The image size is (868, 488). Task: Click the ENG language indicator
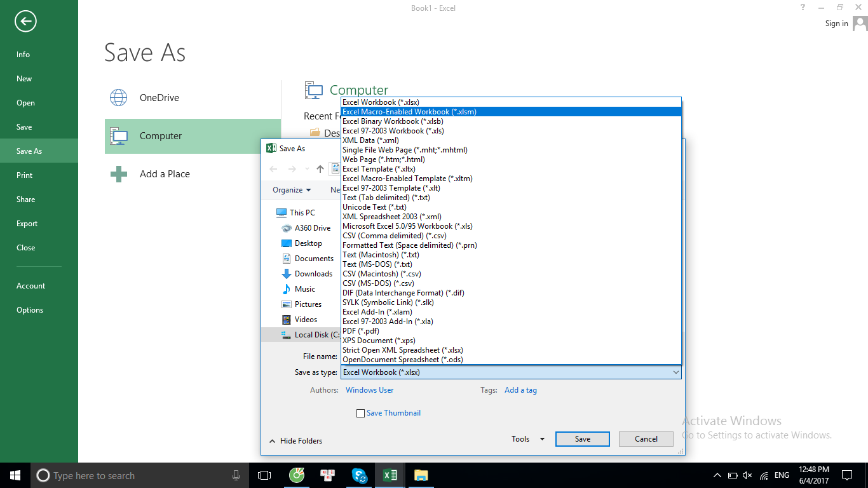(782, 475)
